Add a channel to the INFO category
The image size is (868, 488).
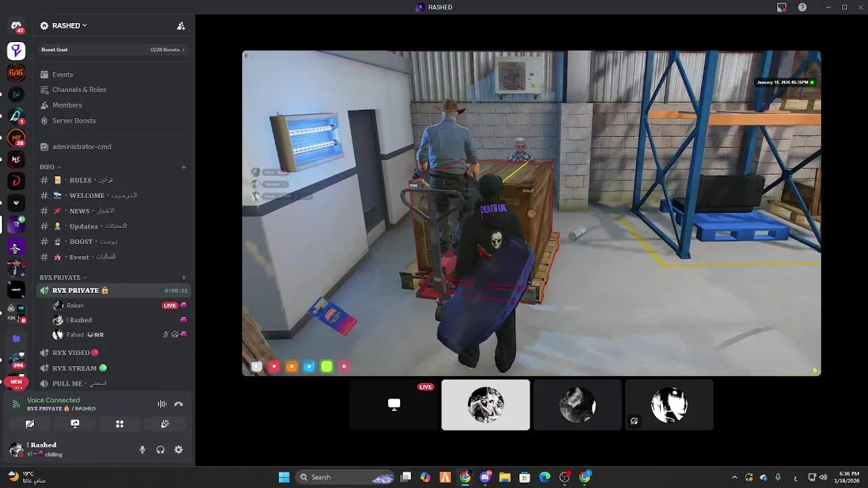[184, 167]
